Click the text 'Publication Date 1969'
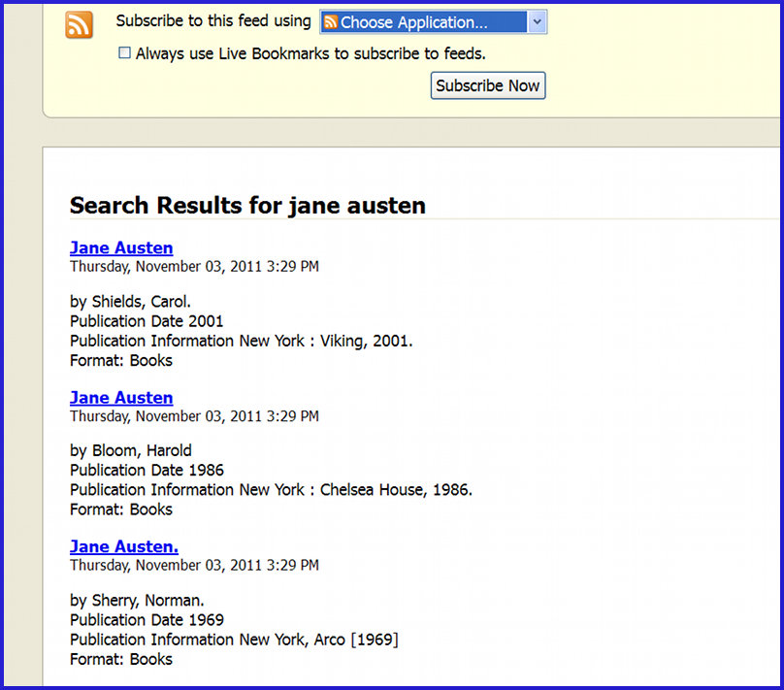The height and width of the screenshot is (690, 784). [x=147, y=619]
